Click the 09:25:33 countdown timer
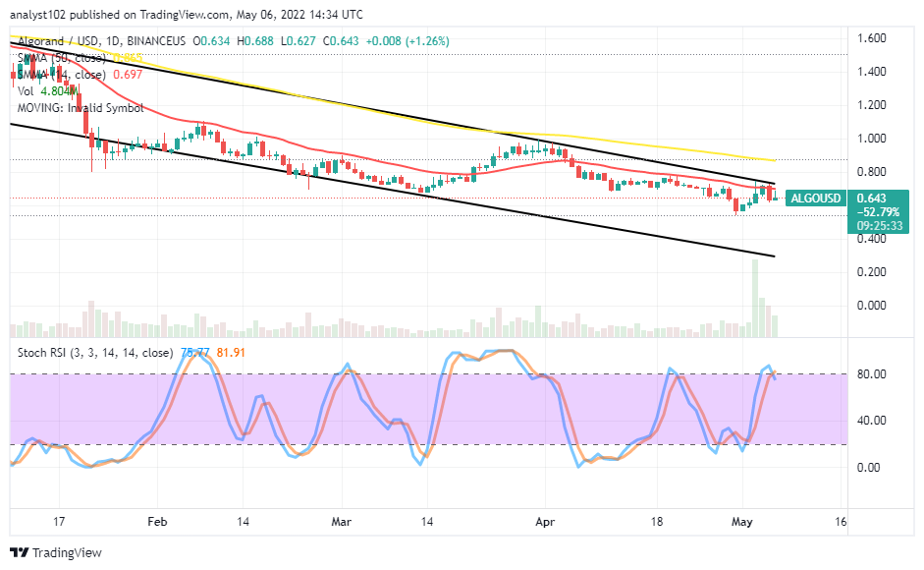This screenshot has height=570, width=924. pos(880,225)
